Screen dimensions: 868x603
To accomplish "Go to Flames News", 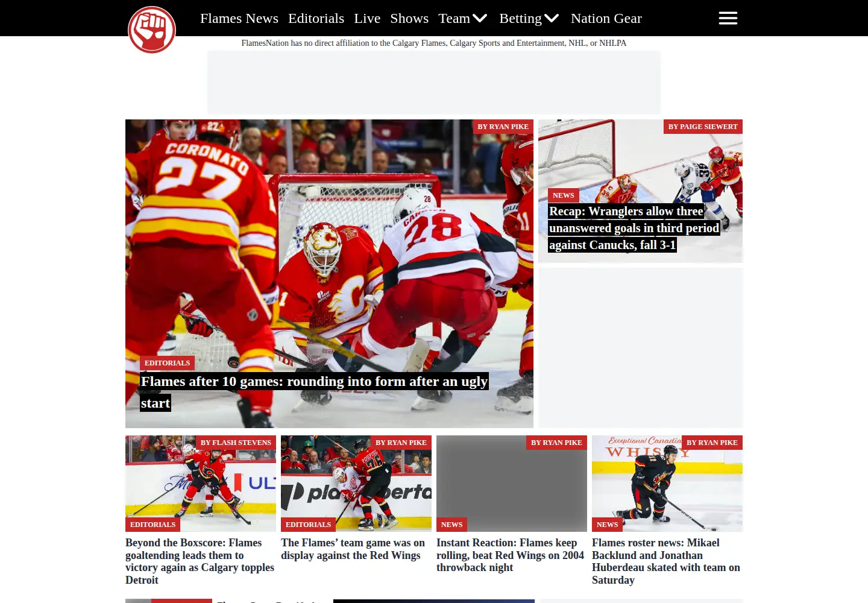I will coord(239,18).
